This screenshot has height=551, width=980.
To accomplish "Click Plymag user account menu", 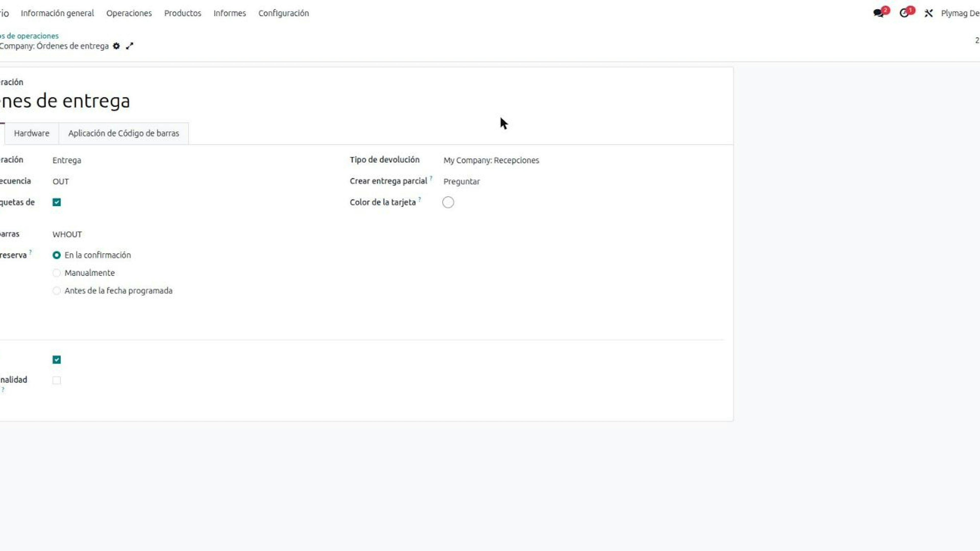I will click(960, 13).
